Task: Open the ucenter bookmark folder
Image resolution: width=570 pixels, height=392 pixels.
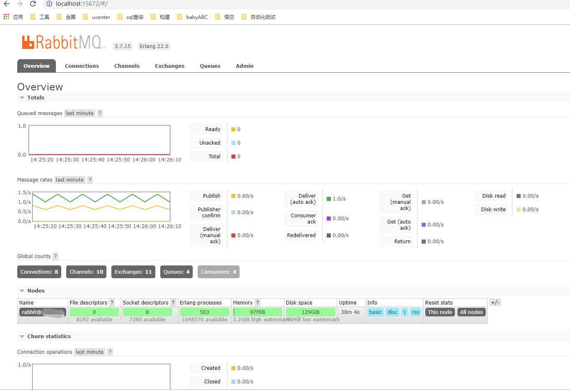Action: point(97,17)
